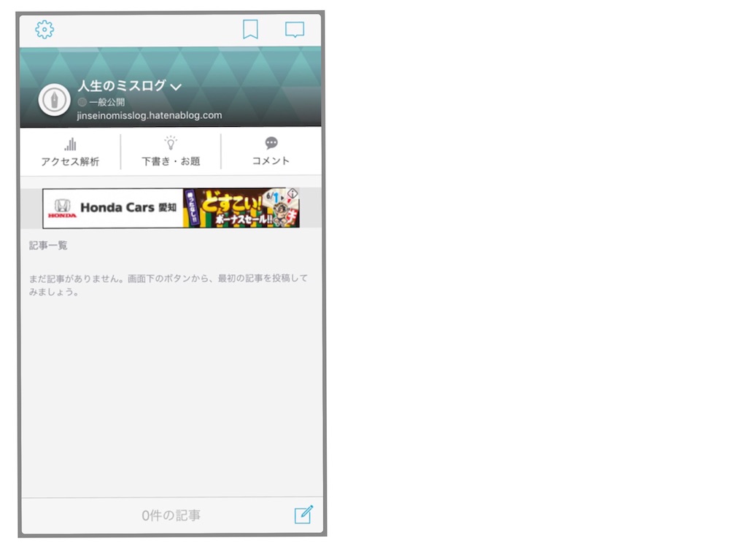The image size is (747, 560).
Task: Tap the compose new post pencil icon
Action: (x=304, y=515)
